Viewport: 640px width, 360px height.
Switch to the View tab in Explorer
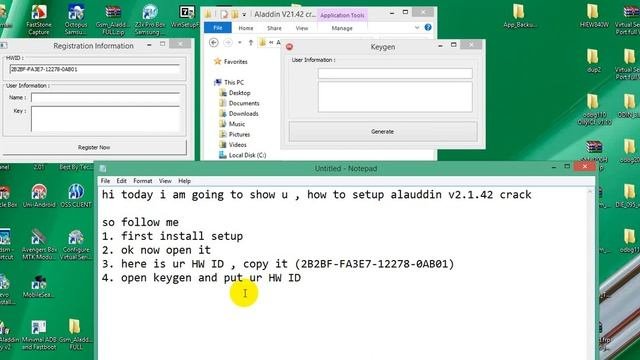(x=302, y=28)
